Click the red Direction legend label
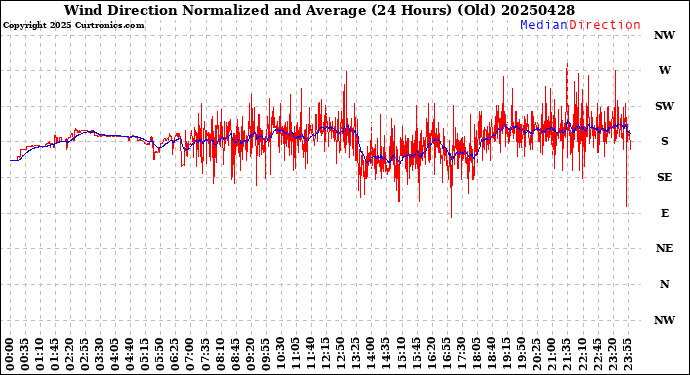The width and height of the screenshot is (690, 375). tap(605, 25)
